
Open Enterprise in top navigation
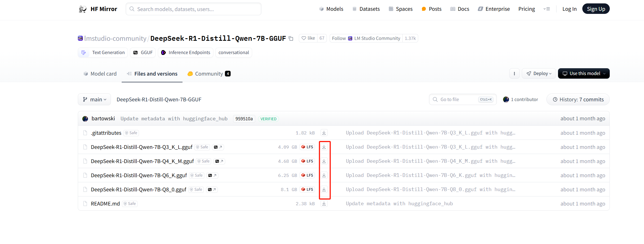point(494,9)
